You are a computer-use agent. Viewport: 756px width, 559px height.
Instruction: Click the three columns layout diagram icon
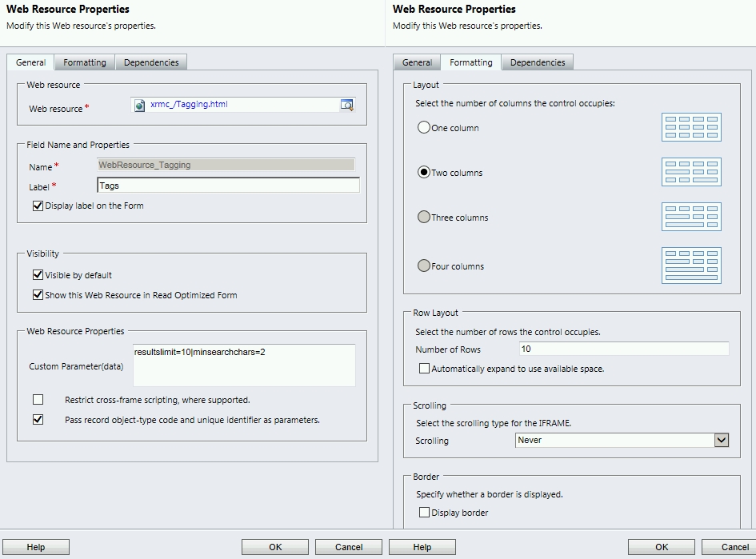[691, 217]
